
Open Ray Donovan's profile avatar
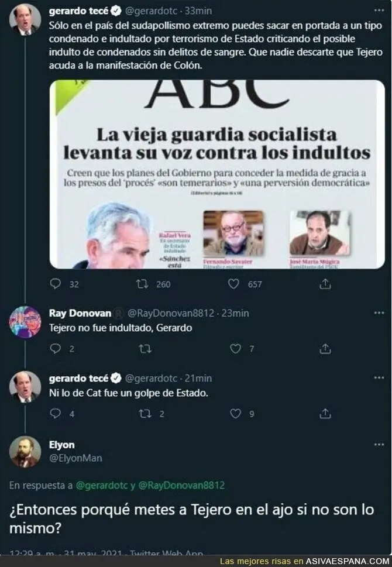[25, 322]
